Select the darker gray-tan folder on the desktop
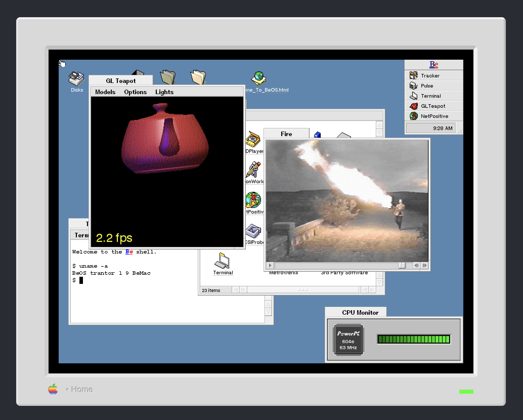 click(168, 77)
